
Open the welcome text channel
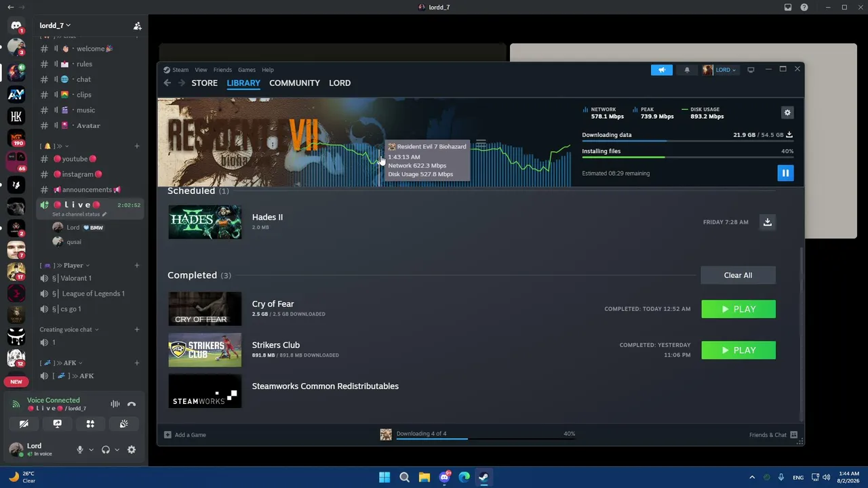(90, 49)
